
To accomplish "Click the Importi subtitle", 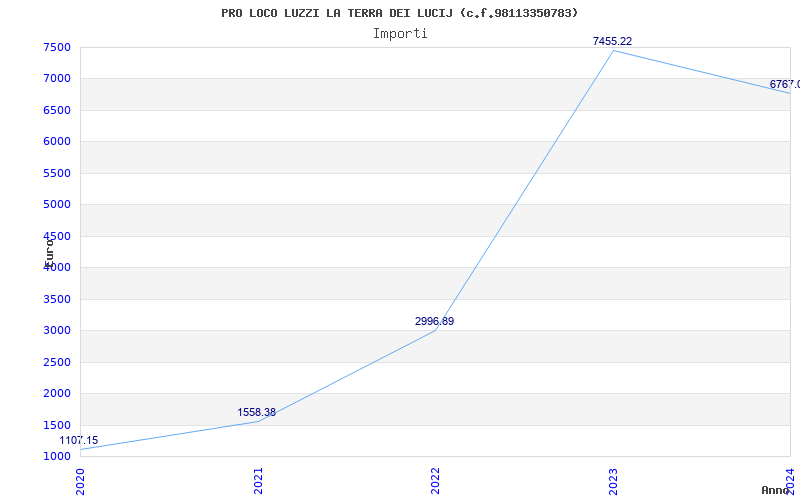I will (400, 34).
